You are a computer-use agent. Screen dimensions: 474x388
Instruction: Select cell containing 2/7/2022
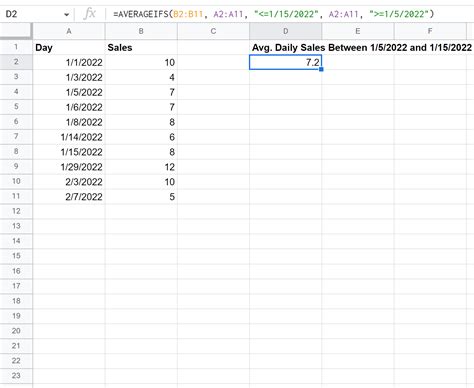(69, 197)
